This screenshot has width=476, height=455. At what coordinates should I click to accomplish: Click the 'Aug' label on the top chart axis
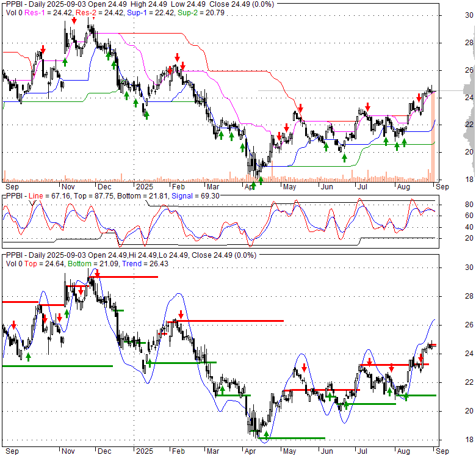click(403, 187)
